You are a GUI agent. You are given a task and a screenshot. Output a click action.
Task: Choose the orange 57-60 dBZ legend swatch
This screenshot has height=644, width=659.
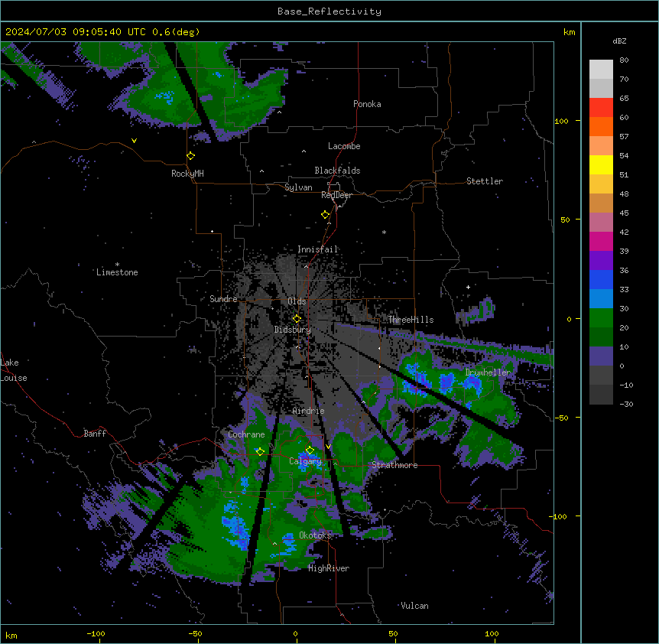601,126
